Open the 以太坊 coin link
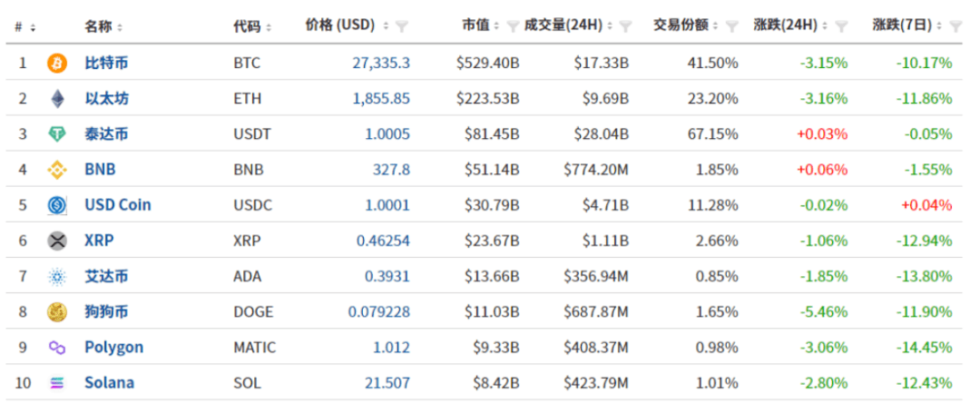 coord(106,99)
